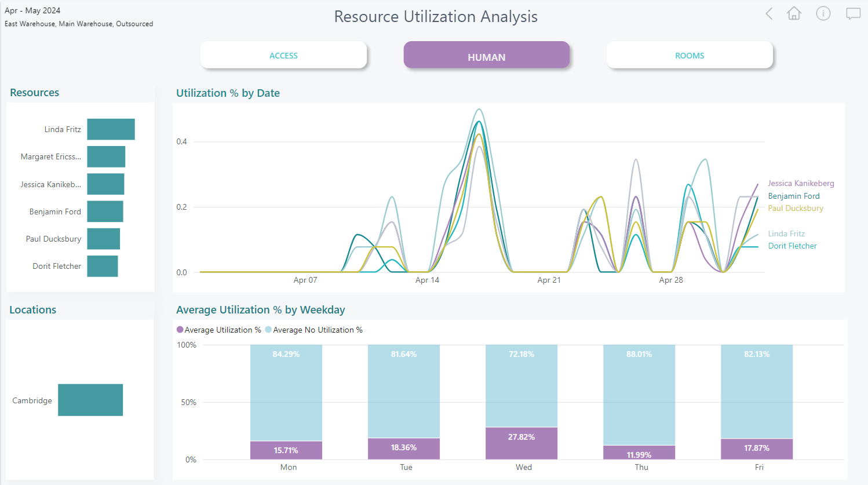The width and height of the screenshot is (868, 485).
Task: Click Paul Ducksbury resource bar
Action: tap(103, 239)
